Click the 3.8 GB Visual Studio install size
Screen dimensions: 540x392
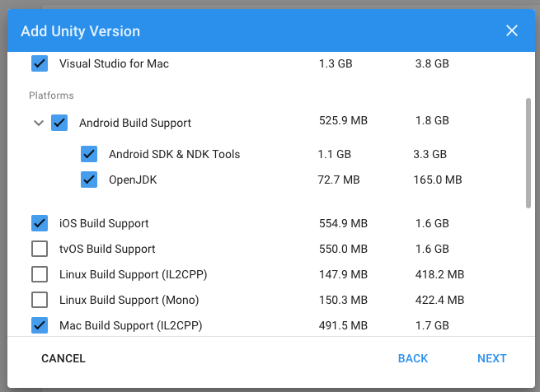pyautogui.click(x=432, y=63)
